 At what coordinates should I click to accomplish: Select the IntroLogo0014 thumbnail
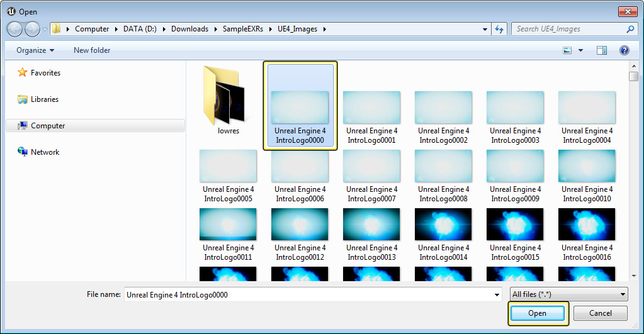443,225
